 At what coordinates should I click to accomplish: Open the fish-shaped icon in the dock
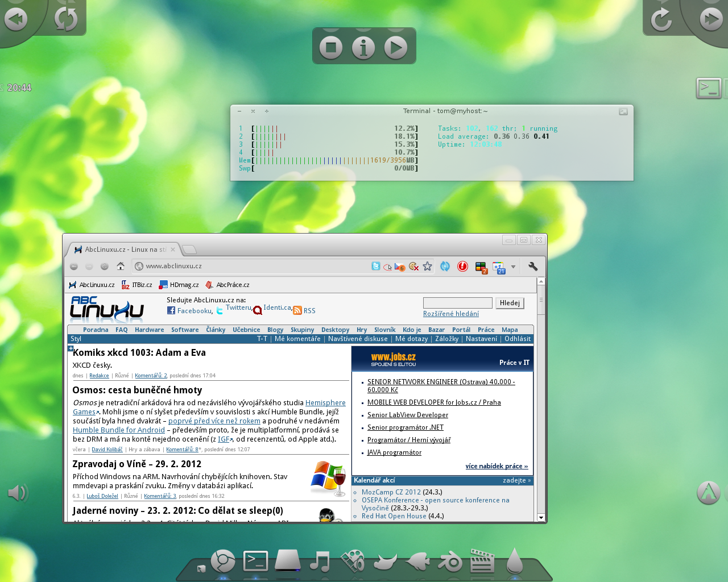[417, 562]
